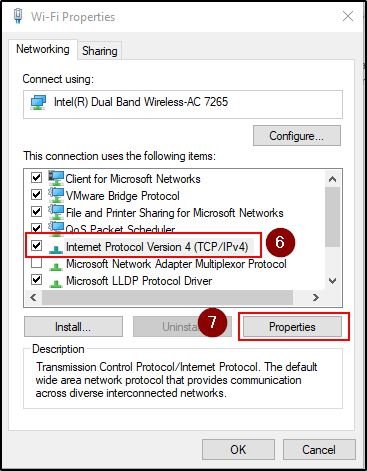Click the list scroll up arrow

[x=332, y=179]
